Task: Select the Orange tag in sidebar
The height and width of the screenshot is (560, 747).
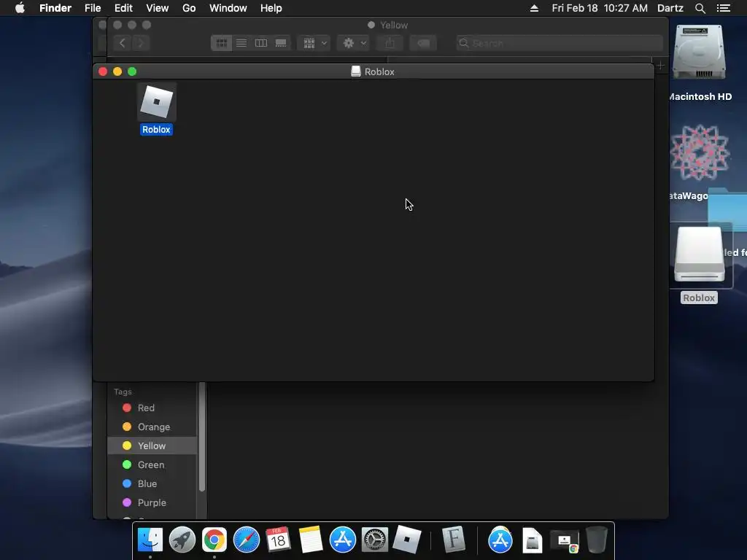Action: click(152, 427)
